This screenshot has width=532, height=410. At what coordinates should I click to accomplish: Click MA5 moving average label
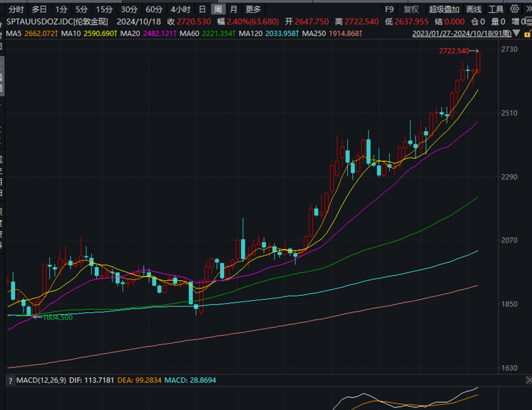[13, 33]
